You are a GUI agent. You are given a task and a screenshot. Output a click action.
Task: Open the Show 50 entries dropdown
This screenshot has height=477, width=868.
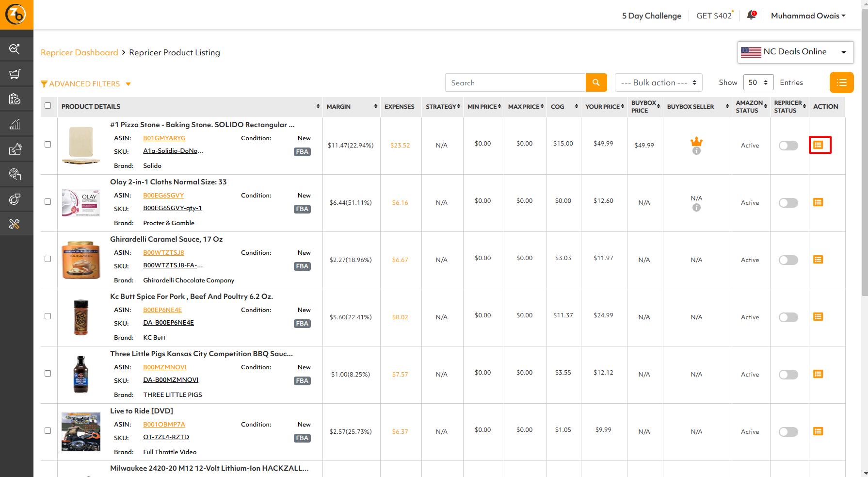758,82
